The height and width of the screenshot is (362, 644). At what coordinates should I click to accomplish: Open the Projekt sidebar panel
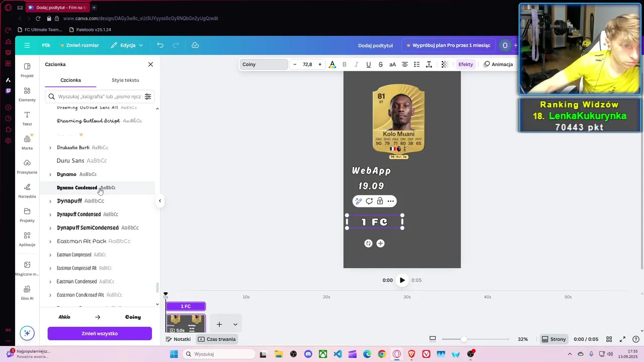(27, 70)
